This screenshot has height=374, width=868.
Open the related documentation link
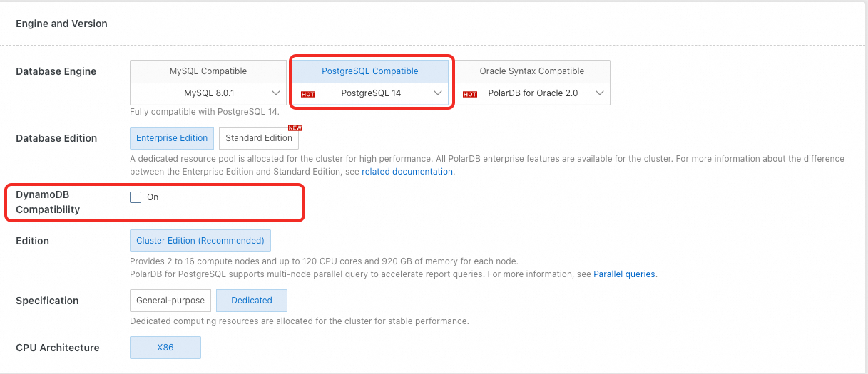coord(407,172)
